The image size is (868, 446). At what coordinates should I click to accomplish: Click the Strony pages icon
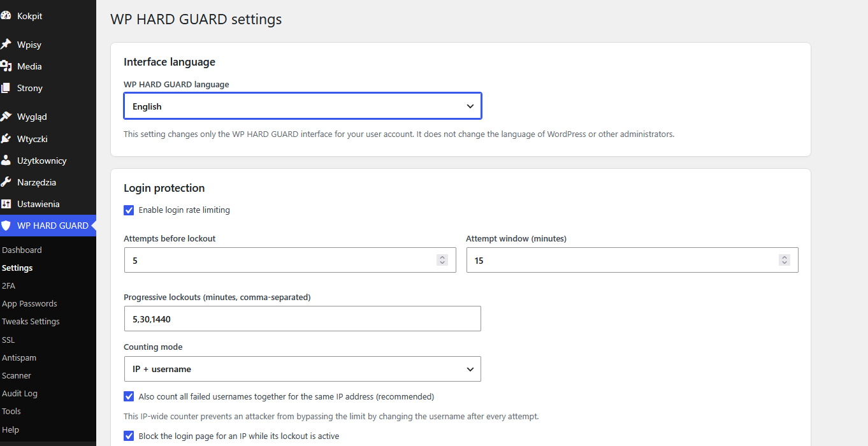click(6, 88)
